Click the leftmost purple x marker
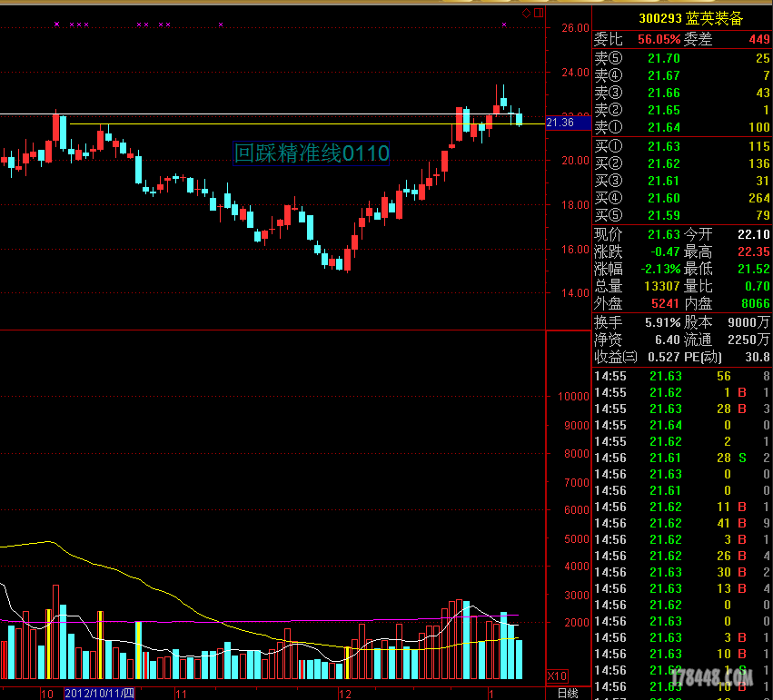The height and width of the screenshot is (700, 773). click(x=57, y=25)
